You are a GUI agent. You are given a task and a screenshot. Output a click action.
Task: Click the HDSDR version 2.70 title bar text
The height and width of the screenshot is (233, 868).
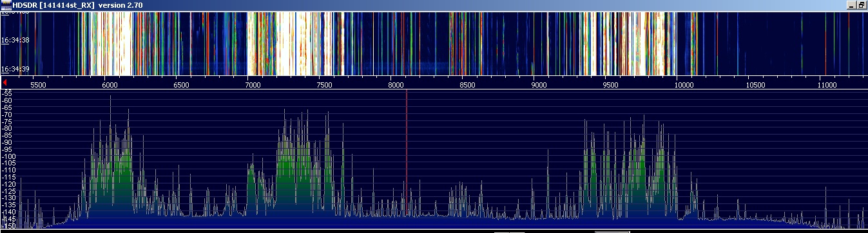click(x=78, y=5)
